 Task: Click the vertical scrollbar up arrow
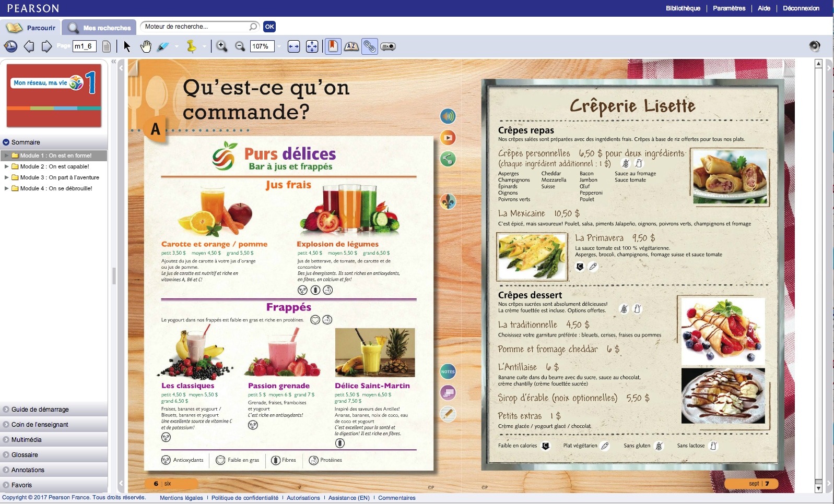pyautogui.click(x=818, y=64)
